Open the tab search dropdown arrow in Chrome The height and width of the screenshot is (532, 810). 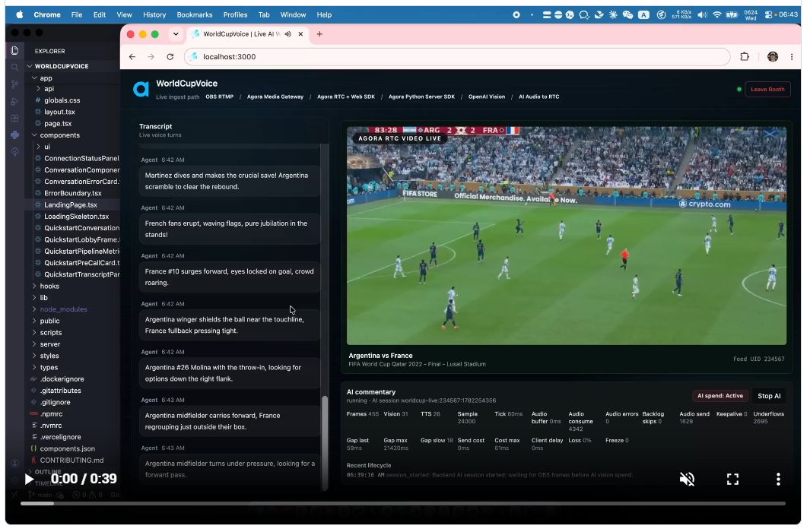pos(176,34)
